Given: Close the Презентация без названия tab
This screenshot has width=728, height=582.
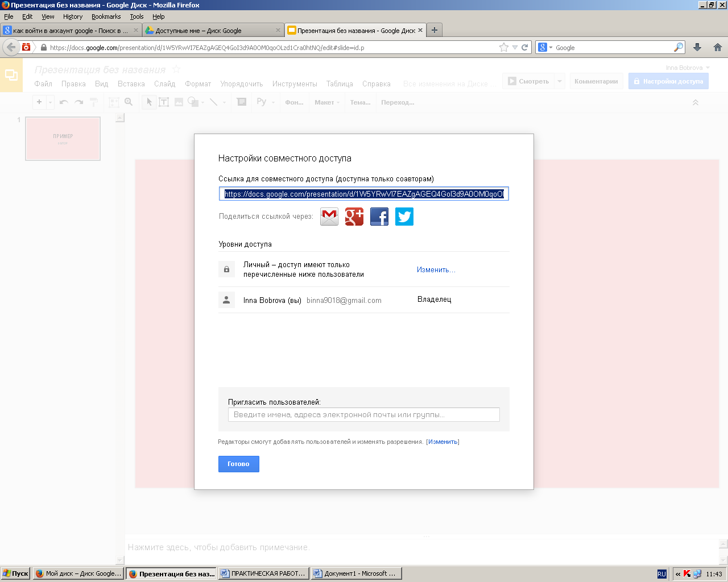Looking at the screenshot, I should click(x=420, y=30).
